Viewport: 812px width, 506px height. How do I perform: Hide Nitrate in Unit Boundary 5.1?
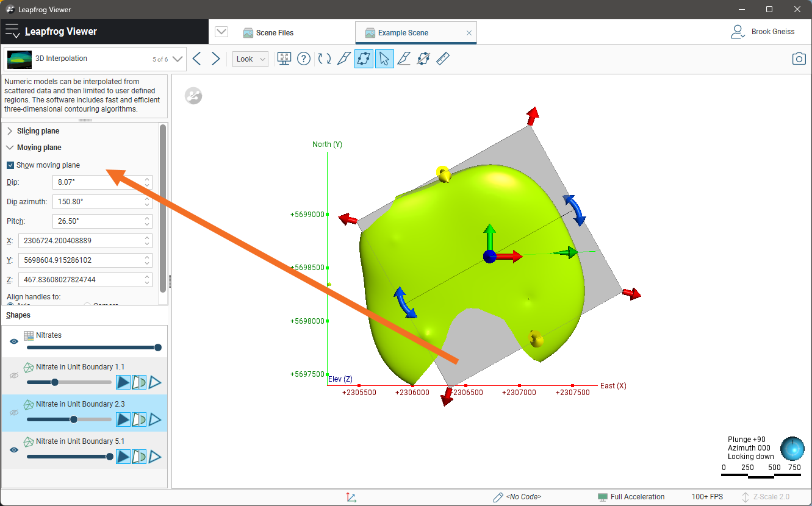click(x=14, y=450)
